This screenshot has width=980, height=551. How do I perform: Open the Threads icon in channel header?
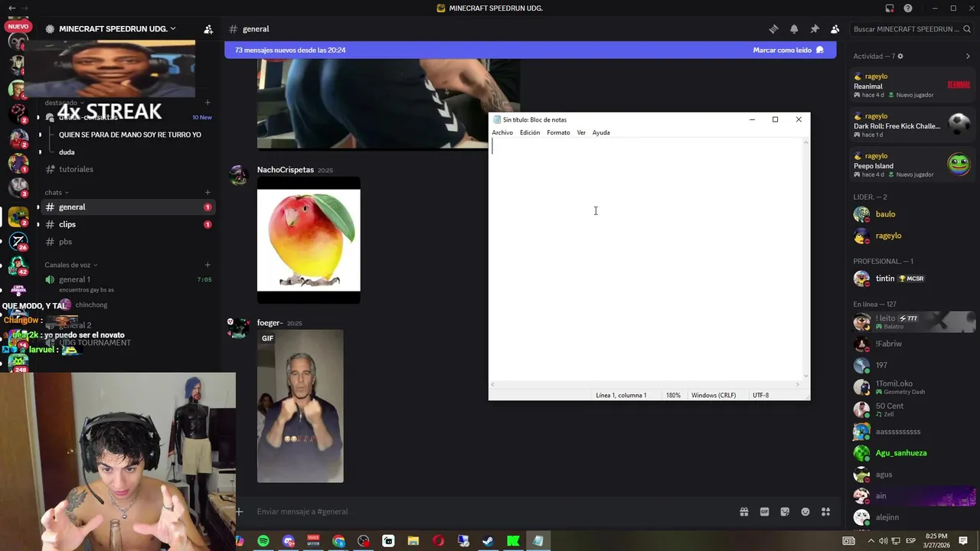773,29
